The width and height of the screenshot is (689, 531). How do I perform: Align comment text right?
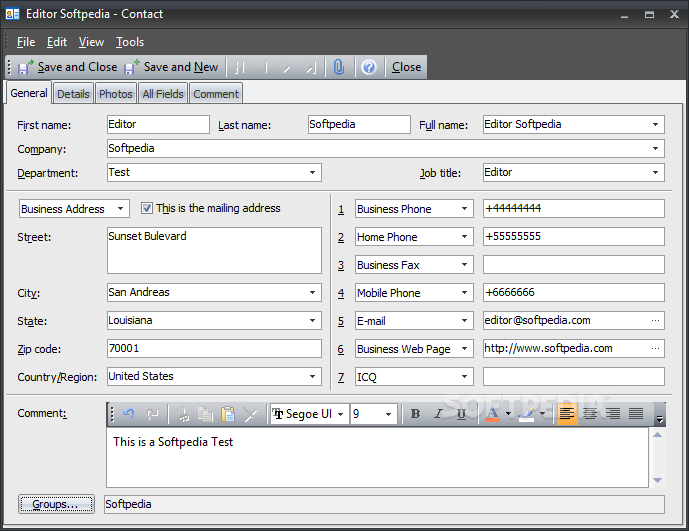[613, 414]
